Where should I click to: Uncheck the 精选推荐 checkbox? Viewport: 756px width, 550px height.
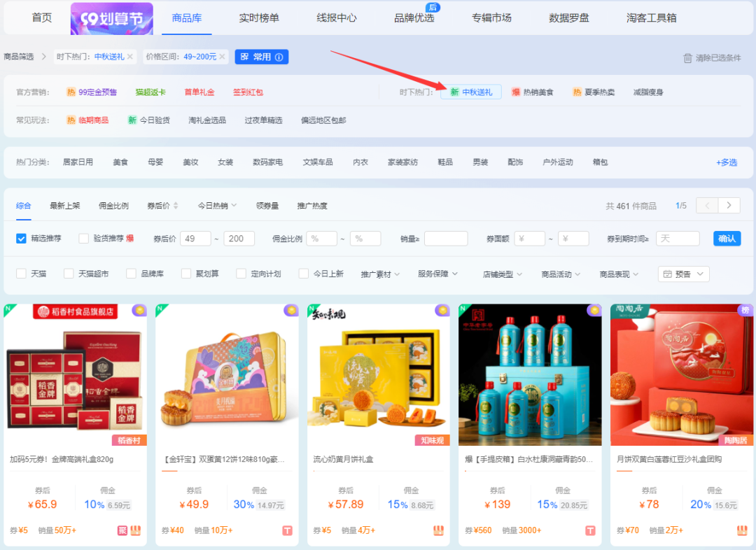click(21, 239)
